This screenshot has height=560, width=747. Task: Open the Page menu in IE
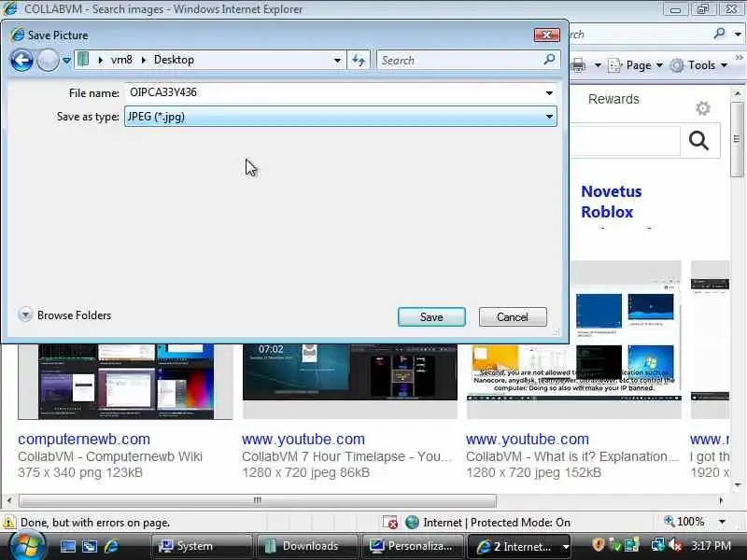point(636,65)
